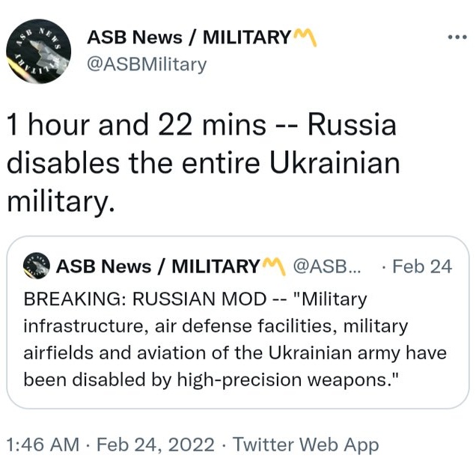Open main "ASB News / MILITARY" display name
The width and height of the screenshot is (476, 476).
(x=189, y=37)
